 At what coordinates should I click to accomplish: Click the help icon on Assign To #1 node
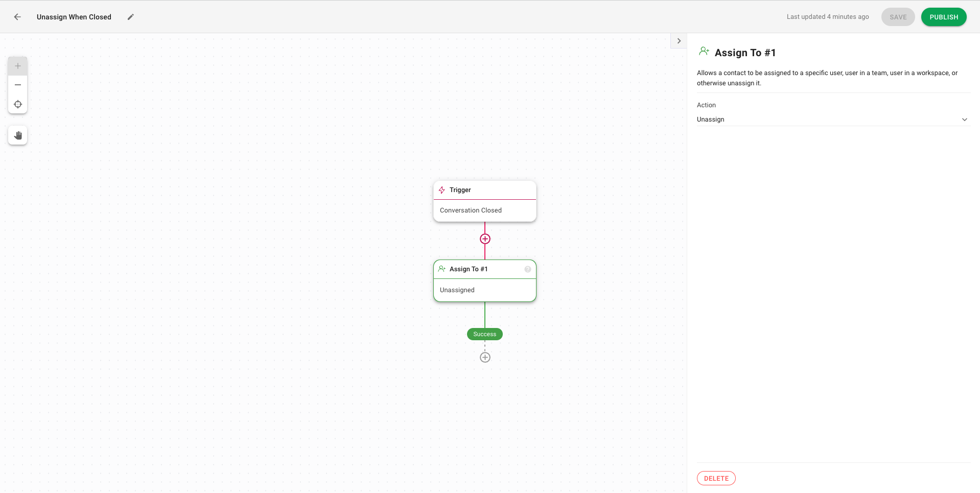tap(528, 269)
